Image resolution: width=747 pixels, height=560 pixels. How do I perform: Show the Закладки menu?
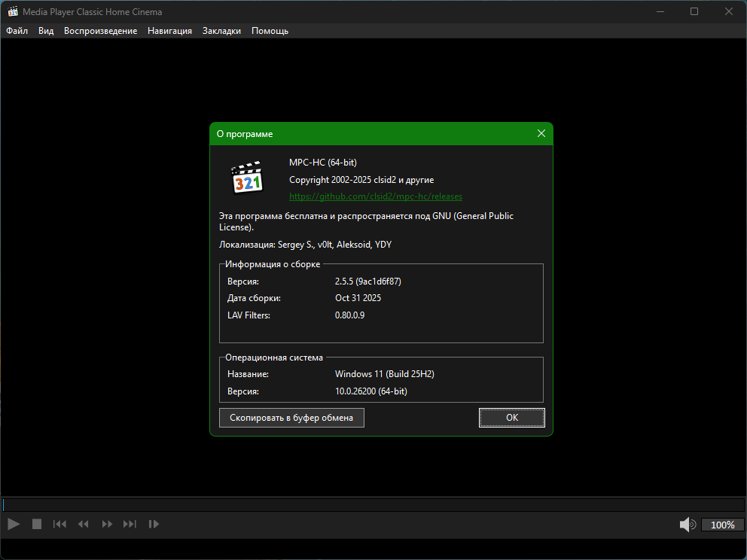click(x=221, y=31)
